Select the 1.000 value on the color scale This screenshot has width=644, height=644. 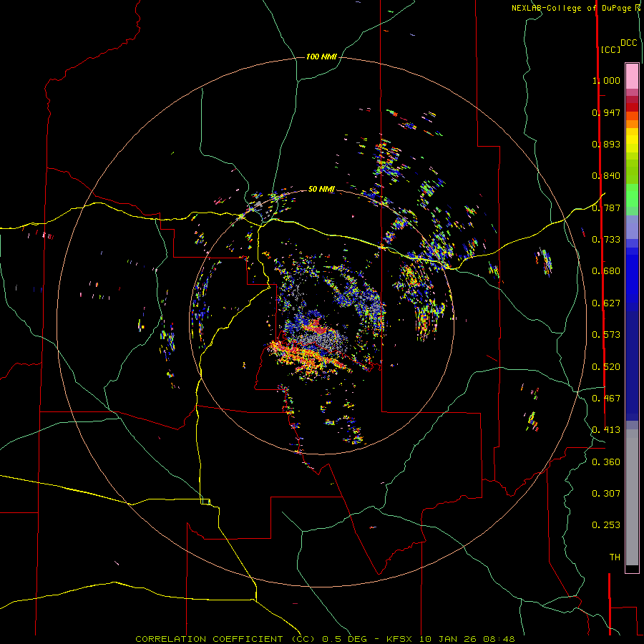tap(606, 80)
